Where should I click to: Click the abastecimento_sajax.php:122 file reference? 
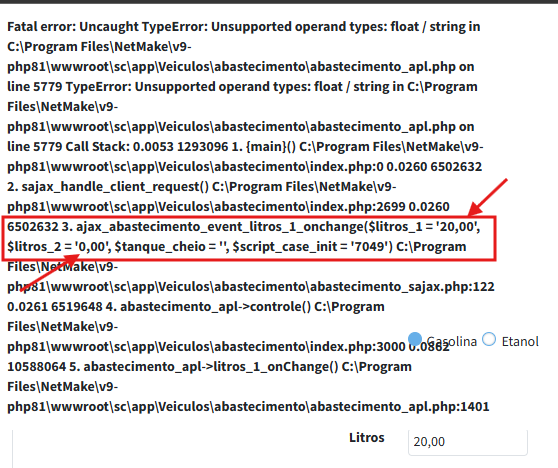(x=402, y=287)
